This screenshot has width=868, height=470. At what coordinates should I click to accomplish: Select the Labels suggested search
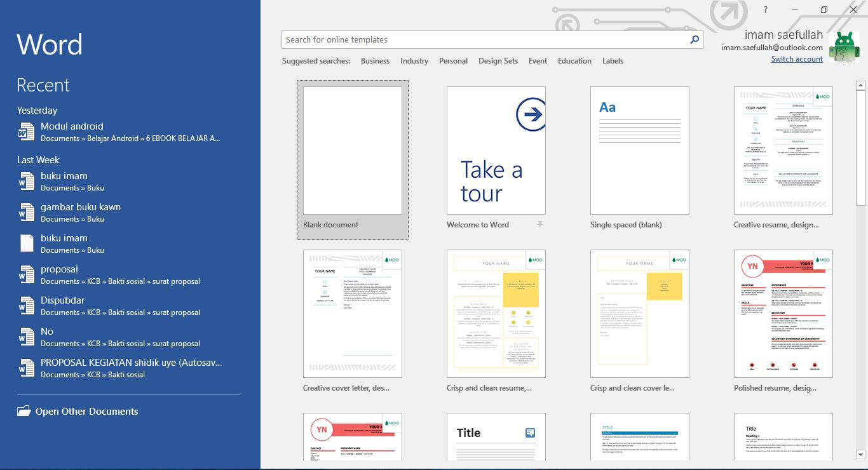(x=613, y=61)
